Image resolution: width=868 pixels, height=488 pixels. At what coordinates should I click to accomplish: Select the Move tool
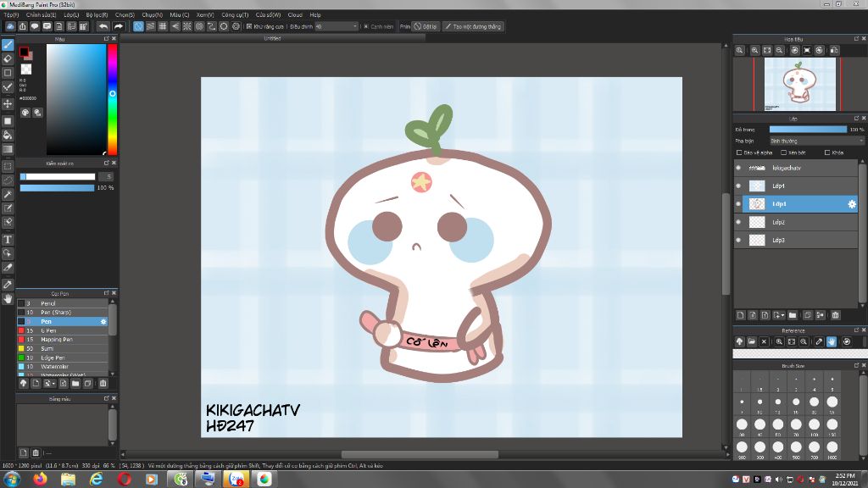[x=8, y=104]
